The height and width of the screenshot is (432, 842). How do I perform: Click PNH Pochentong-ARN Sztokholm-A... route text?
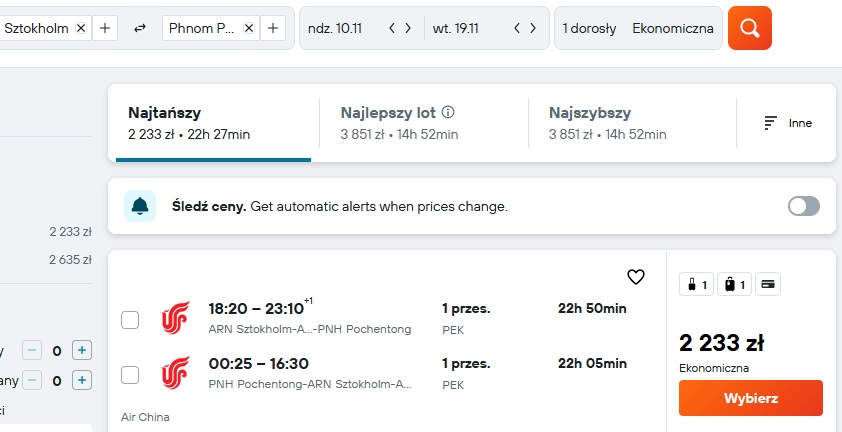pos(310,384)
